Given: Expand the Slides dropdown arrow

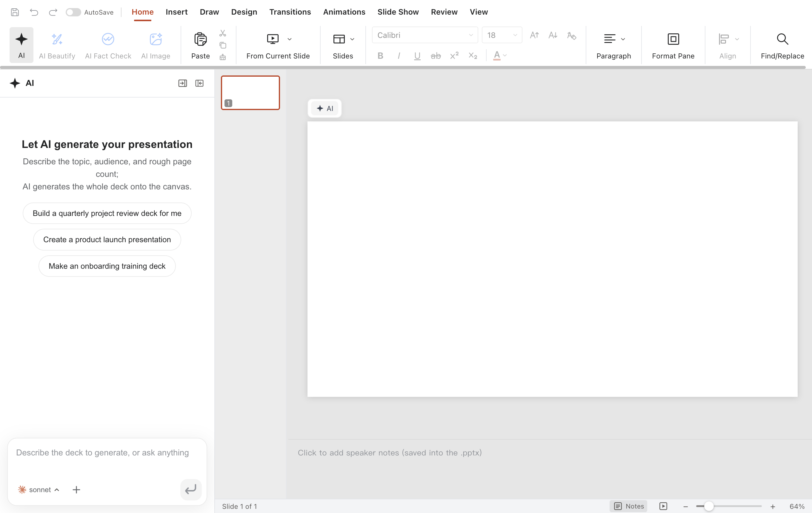Looking at the screenshot, I should point(352,39).
